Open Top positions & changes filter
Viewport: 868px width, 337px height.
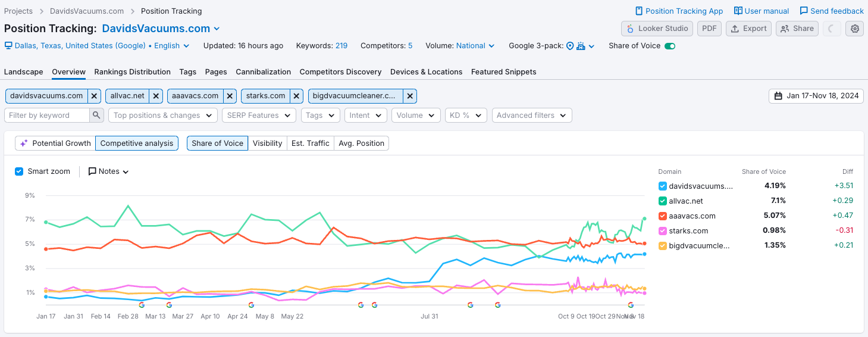[162, 116]
